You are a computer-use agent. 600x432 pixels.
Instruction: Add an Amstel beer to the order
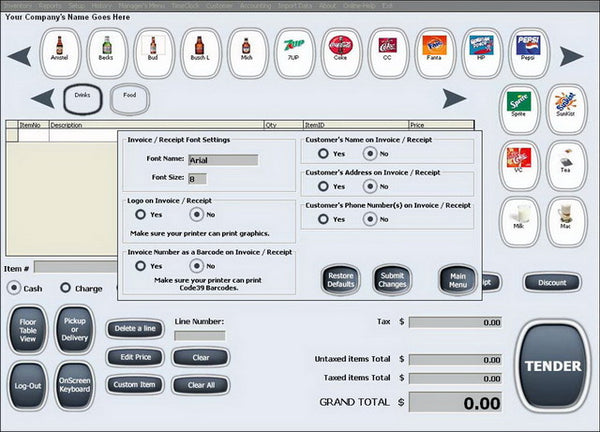(60, 53)
